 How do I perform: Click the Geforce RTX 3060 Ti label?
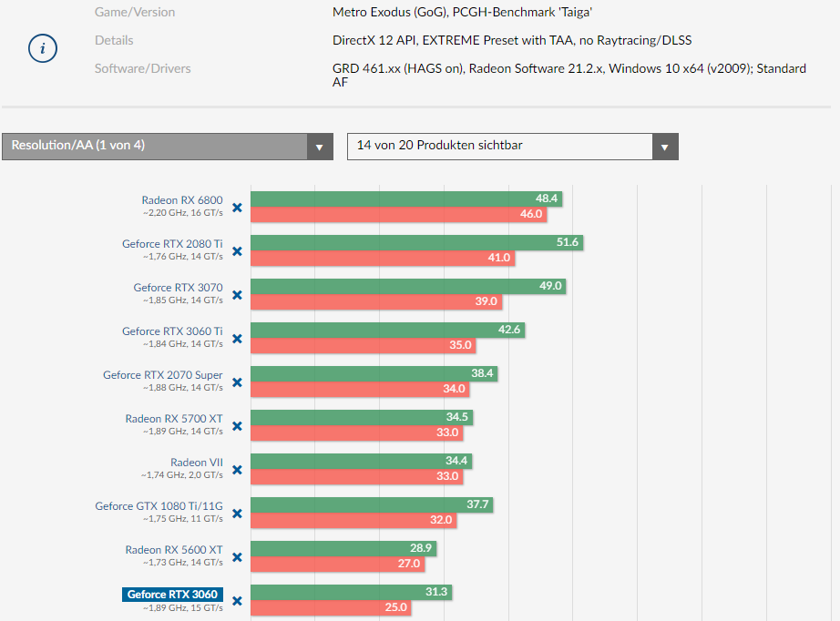pos(172,331)
